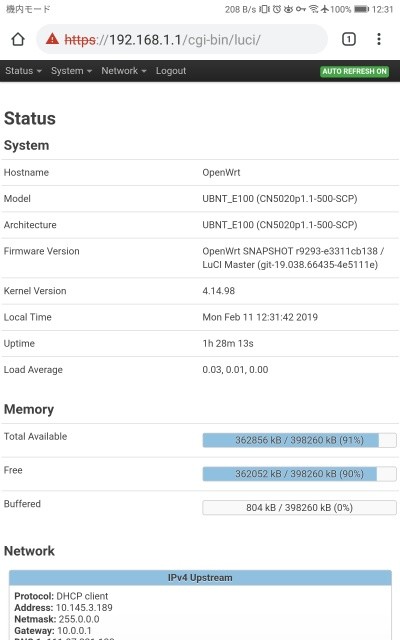Expand the Status dropdown menu
The width and height of the screenshot is (400, 640).
coord(23,71)
